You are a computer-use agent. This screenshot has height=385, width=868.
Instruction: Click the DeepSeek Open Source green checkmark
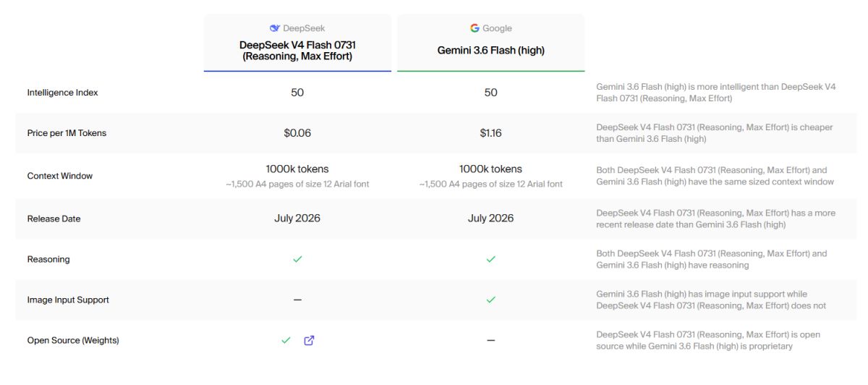(x=286, y=340)
